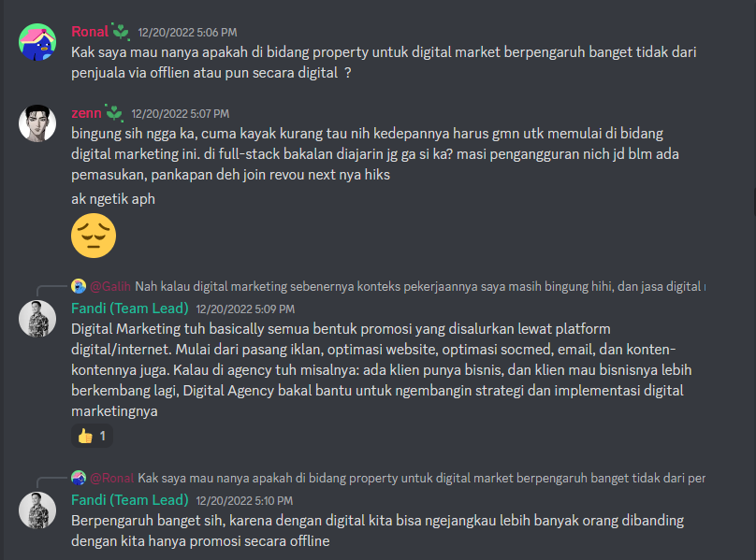Click the small Galih avatar in the reply preview
The image size is (756, 560).
(79, 286)
